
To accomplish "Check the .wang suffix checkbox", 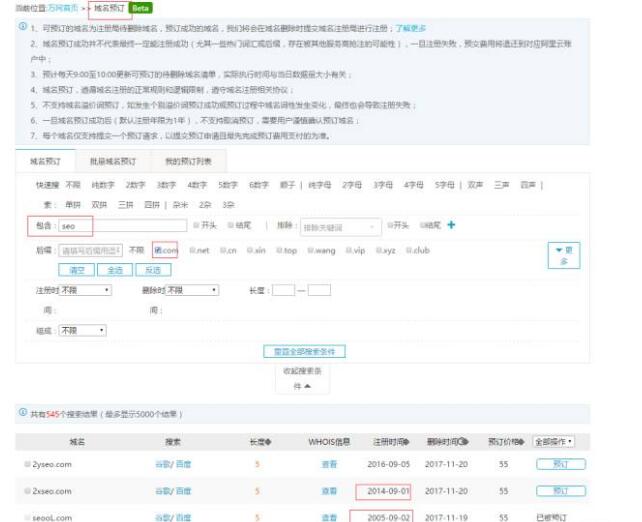I will click(310, 250).
